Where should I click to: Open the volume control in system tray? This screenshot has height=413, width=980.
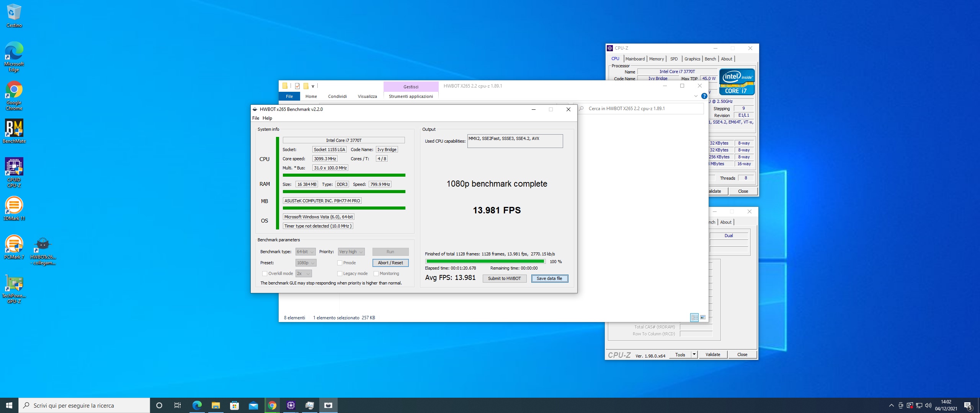pos(928,405)
